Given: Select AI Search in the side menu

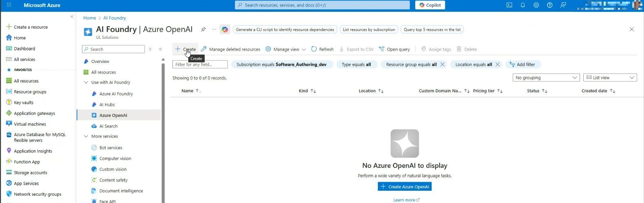Looking at the screenshot, I should coord(108,126).
